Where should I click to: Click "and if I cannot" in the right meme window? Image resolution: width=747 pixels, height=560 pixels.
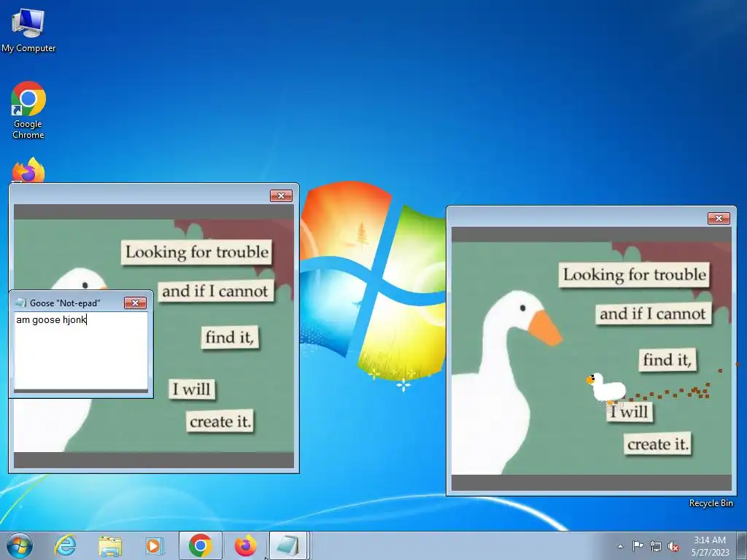click(653, 314)
